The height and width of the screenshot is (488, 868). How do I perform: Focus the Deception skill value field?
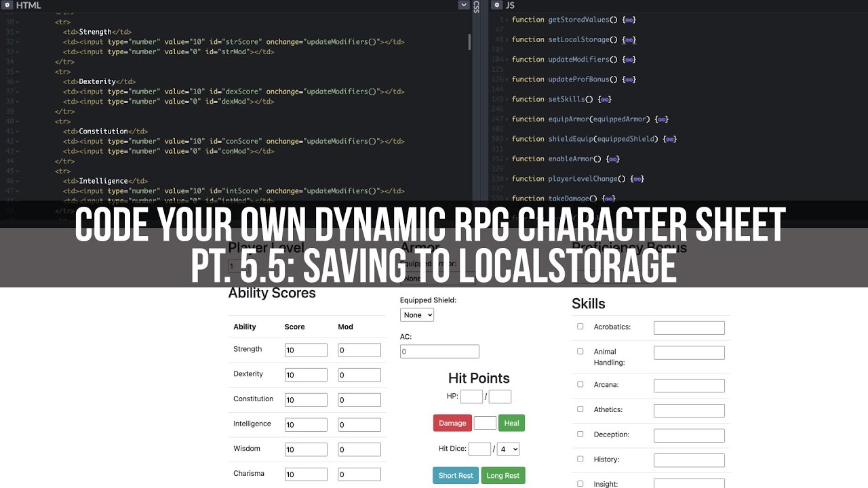[x=689, y=436]
